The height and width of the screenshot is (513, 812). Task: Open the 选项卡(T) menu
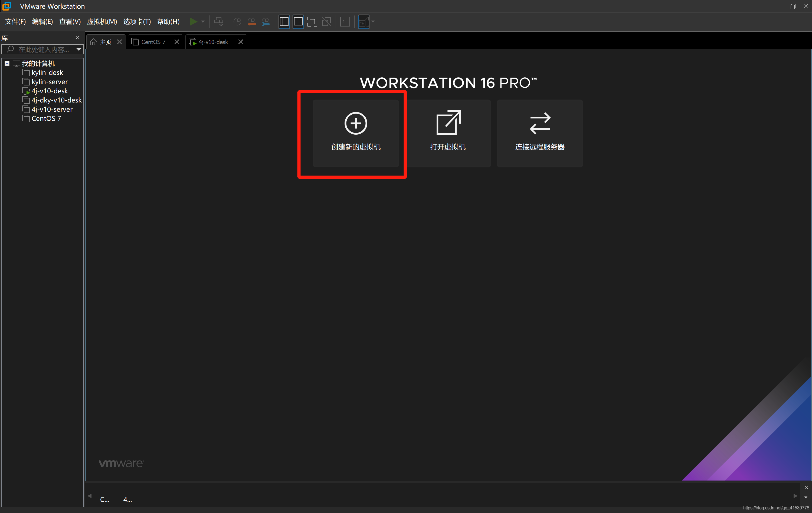point(137,22)
